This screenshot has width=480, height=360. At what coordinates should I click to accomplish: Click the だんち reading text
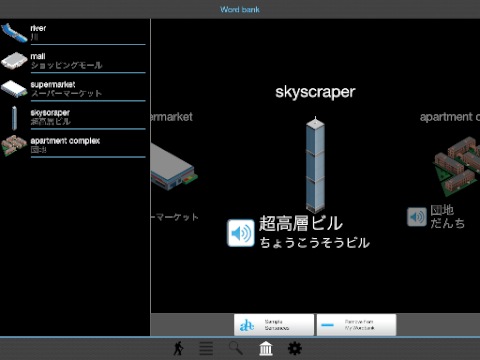448,223
